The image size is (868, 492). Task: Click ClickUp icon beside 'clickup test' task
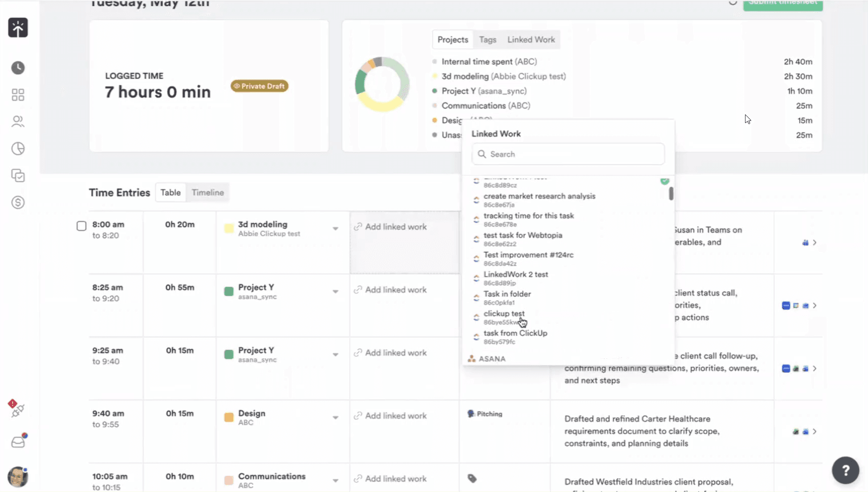[x=476, y=317]
